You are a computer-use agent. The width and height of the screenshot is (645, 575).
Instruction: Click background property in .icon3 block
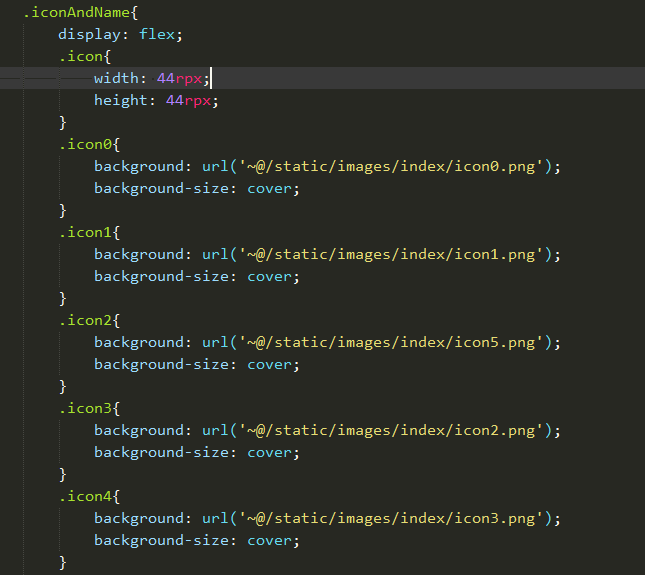pos(139,431)
